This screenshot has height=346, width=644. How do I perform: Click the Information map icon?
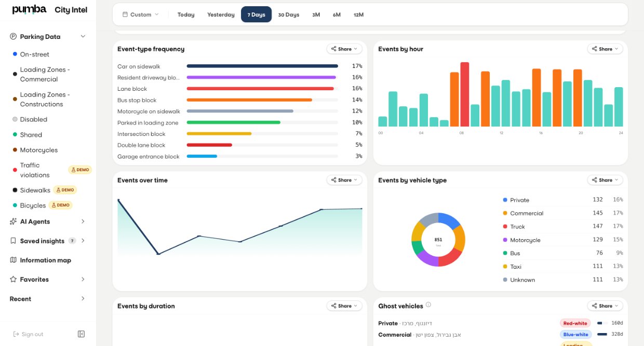click(x=14, y=260)
